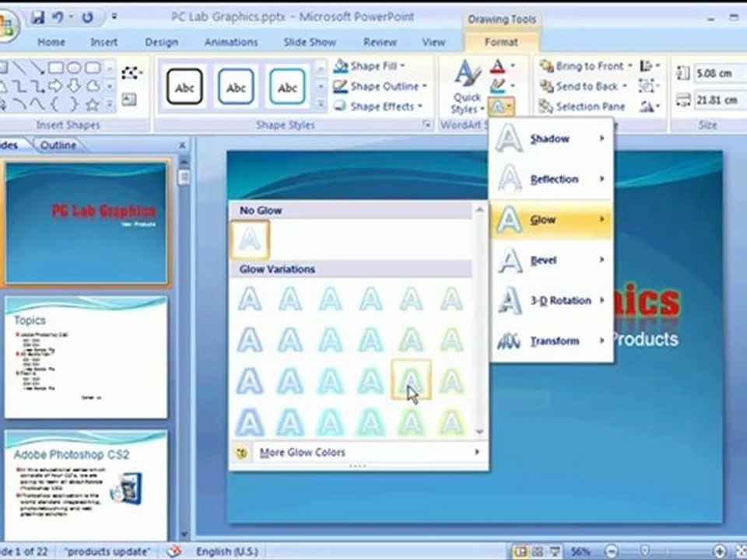Screen dimensions: 747x560
Task: Click the zoom out minus button
Action: coord(612,551)
